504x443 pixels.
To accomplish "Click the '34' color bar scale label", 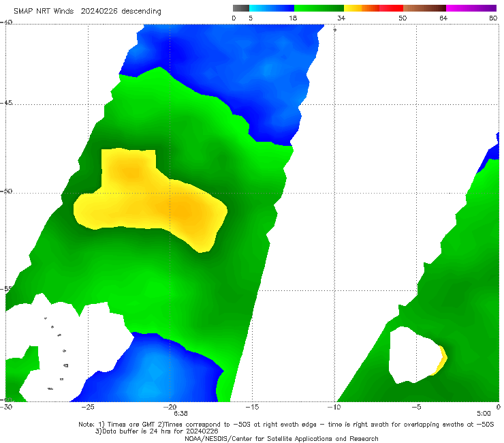I will (x=341, y=18).
